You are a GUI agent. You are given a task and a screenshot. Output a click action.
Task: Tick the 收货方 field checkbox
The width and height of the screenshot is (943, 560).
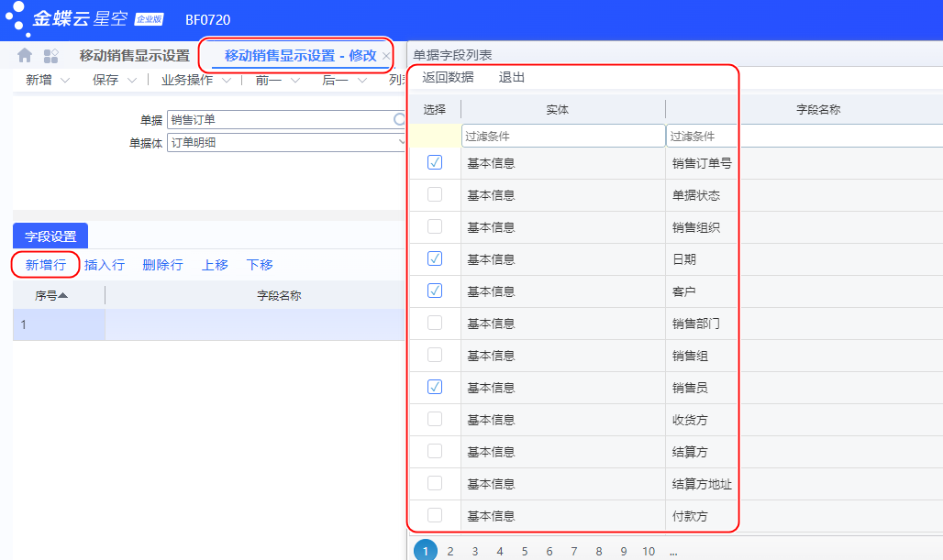pyautogui.click(x=435, y=419)
